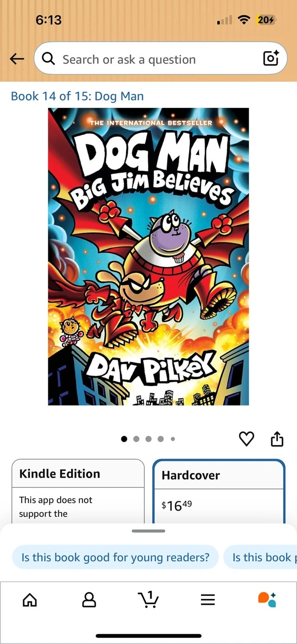Tap the back arrow icon

(17, 59)
